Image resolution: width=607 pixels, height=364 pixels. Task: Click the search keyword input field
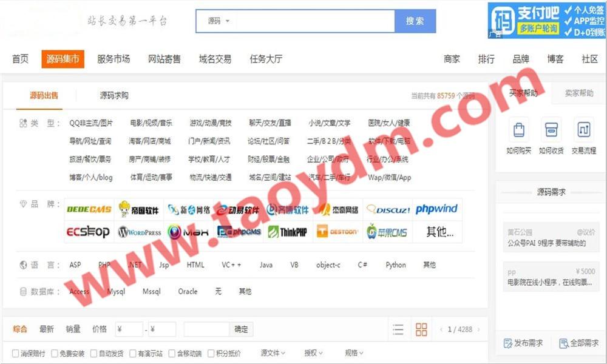coord(314,21)
